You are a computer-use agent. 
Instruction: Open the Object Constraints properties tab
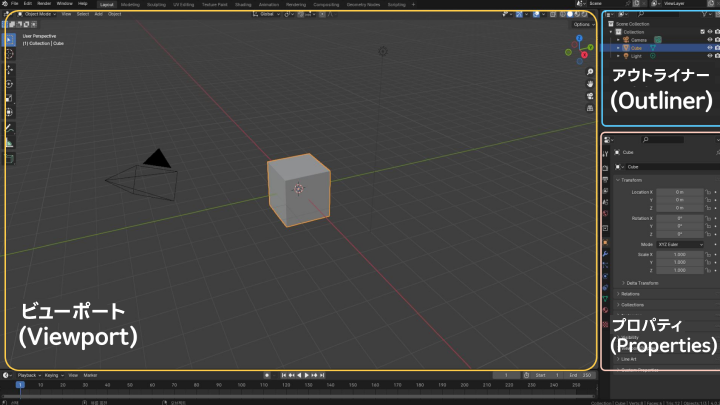click(605, 288)
